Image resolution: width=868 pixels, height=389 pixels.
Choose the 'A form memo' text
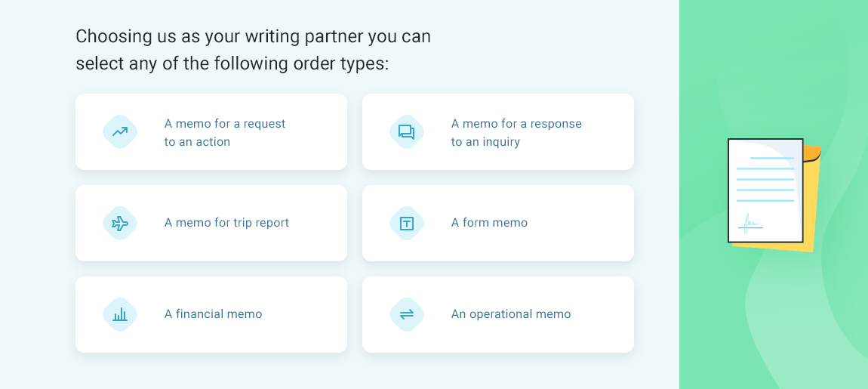(x=489, y=223)
